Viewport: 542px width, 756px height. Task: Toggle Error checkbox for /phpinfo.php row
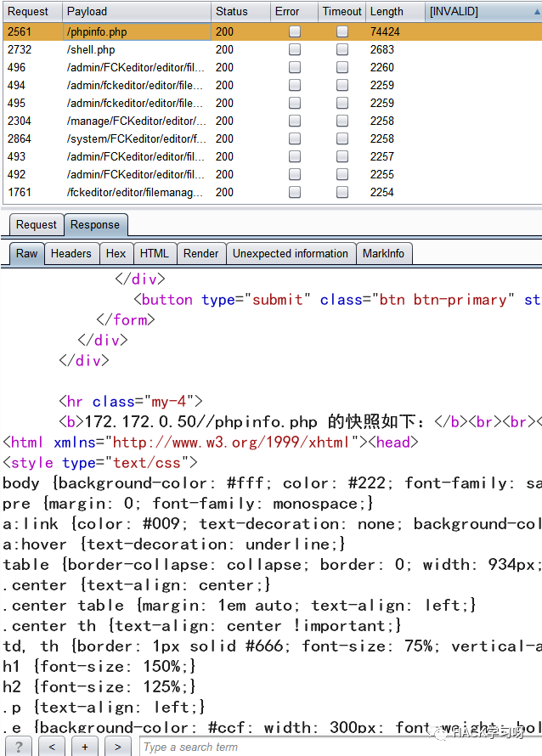click(295, 31)
